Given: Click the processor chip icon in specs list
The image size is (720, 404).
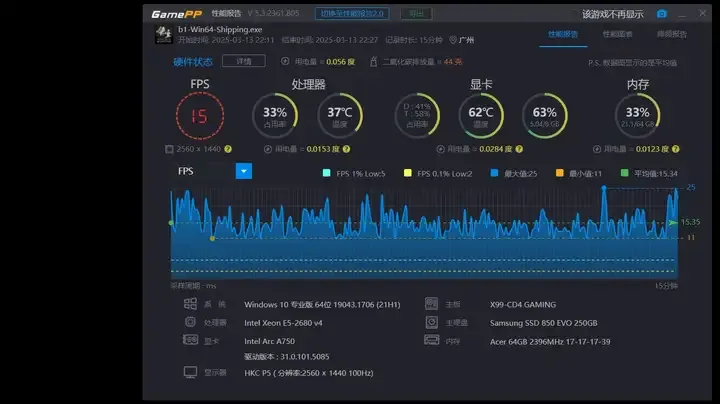Looking at the screenshot, I should (190, 322).
